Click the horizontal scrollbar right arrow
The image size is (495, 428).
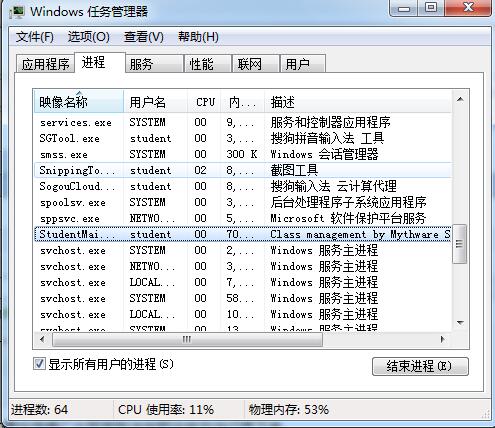(x=443, y=339)
